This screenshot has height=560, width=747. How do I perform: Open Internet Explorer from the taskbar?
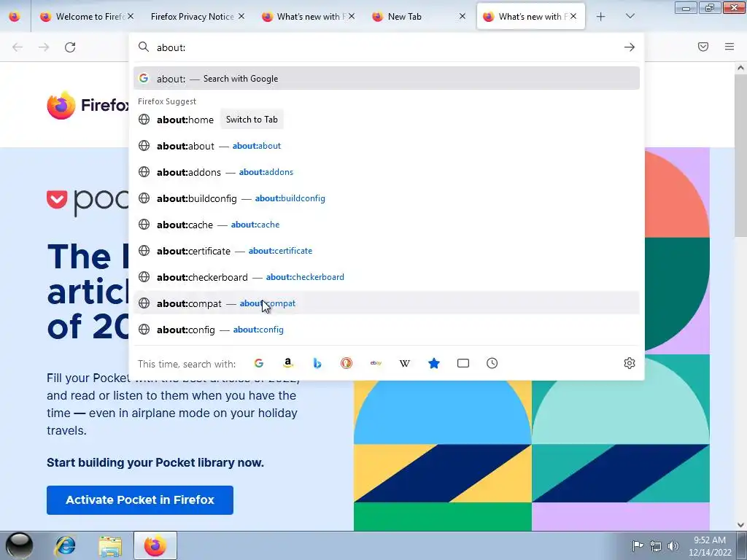[x=65, y=545]
